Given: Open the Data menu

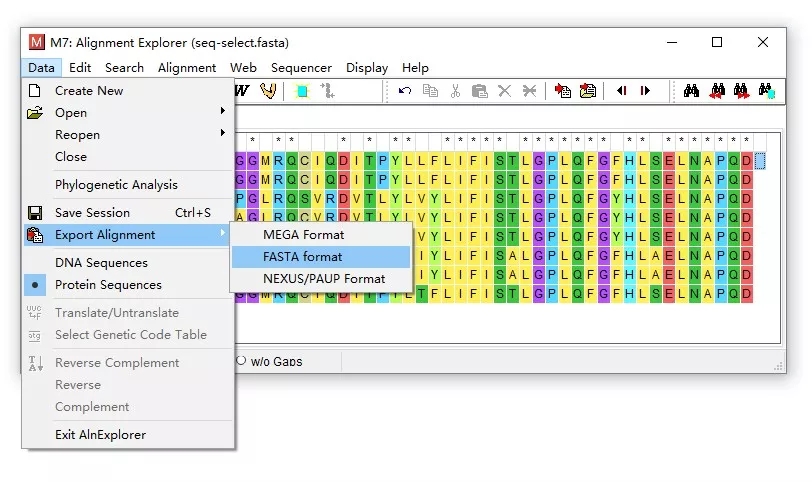Looking at the screenshot, I should (41, 68).
